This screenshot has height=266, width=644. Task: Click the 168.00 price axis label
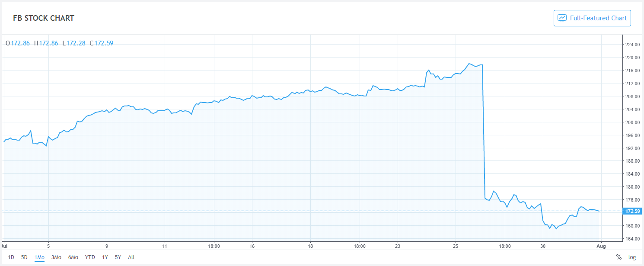coord(633,226)
